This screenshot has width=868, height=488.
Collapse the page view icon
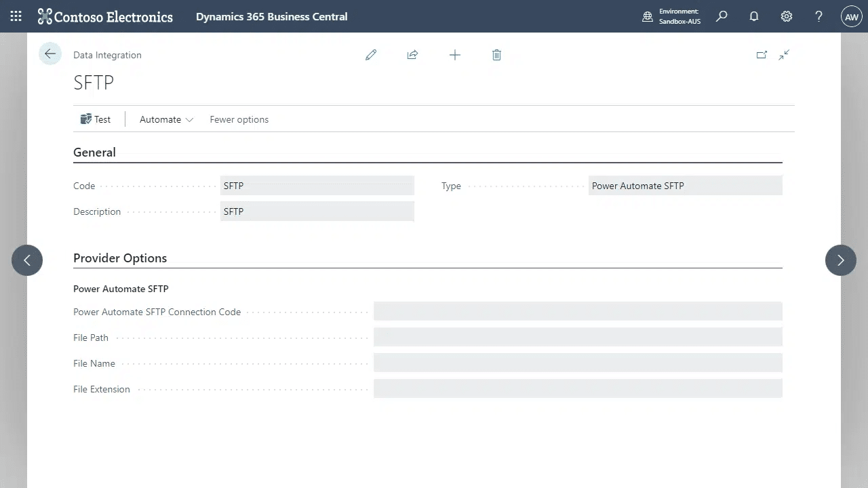784,55
